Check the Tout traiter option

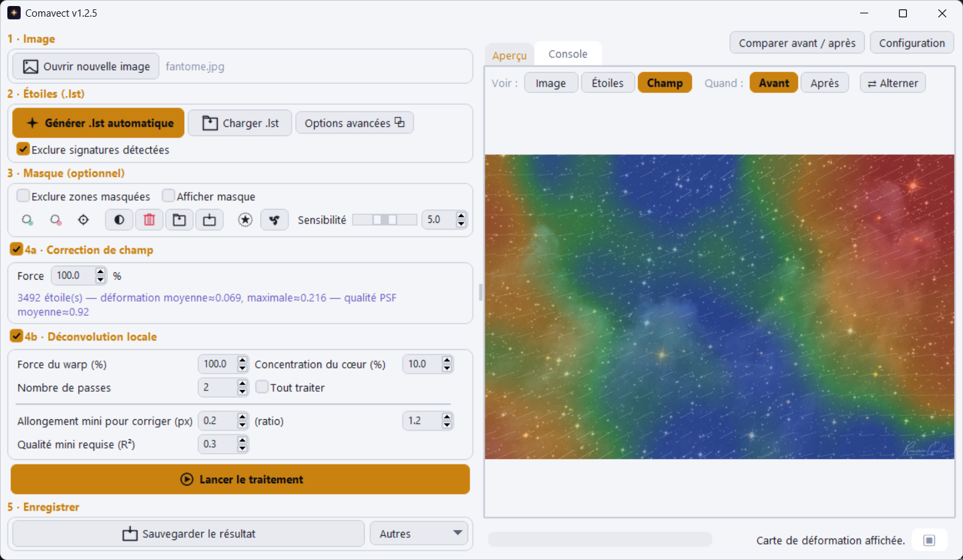pos(262,387)
